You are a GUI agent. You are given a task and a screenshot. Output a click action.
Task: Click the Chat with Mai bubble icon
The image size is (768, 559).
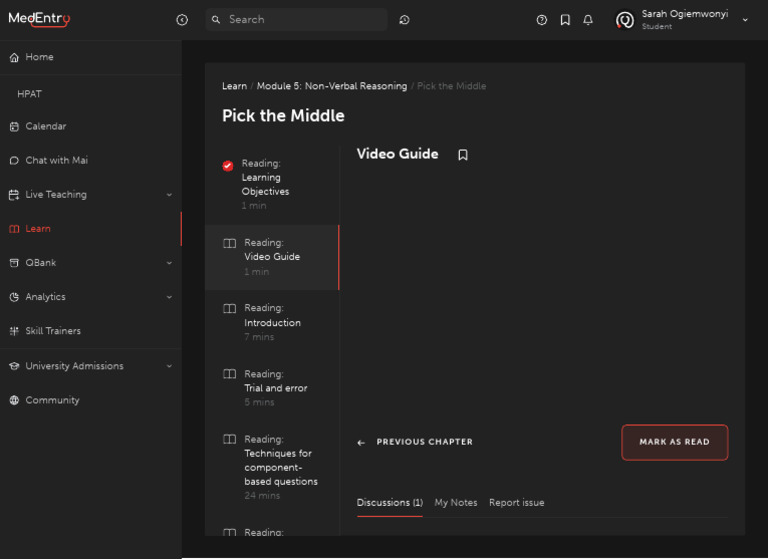tap(14, 160)
